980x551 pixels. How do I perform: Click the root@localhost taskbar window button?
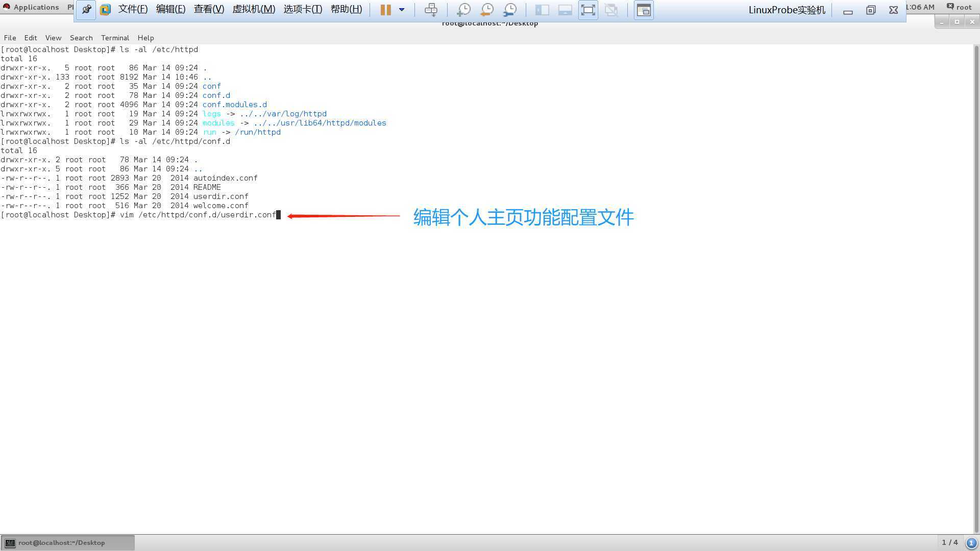click(67, 543)
